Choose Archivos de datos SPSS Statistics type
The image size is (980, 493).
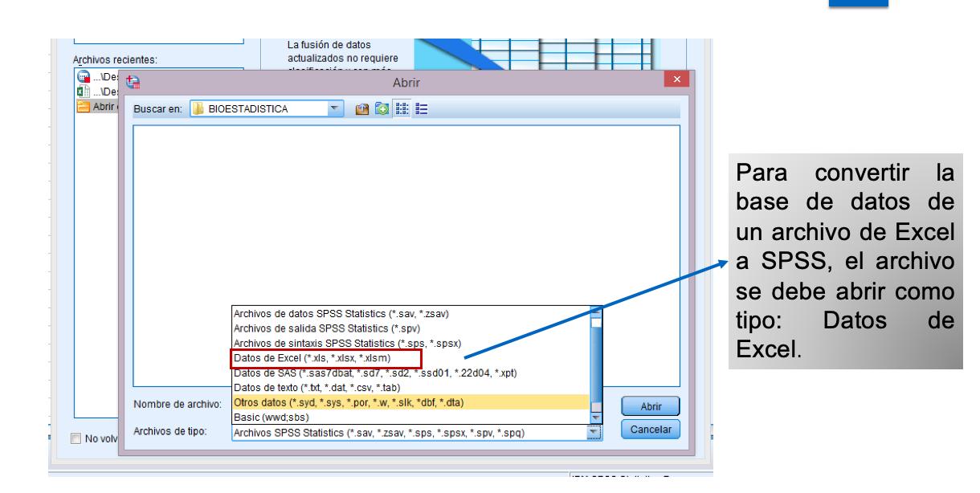point(410,312)
